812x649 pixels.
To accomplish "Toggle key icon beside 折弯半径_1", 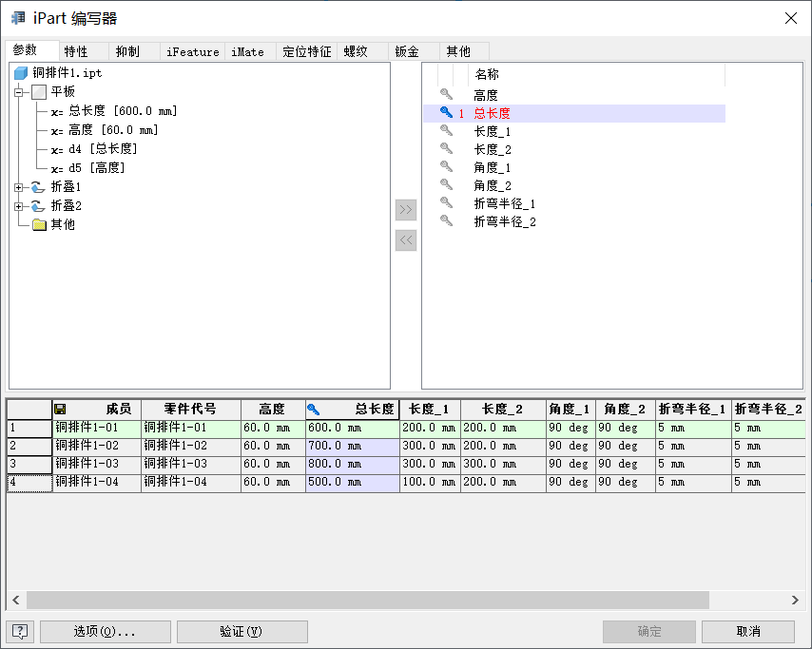I will [x=446, y=203].
